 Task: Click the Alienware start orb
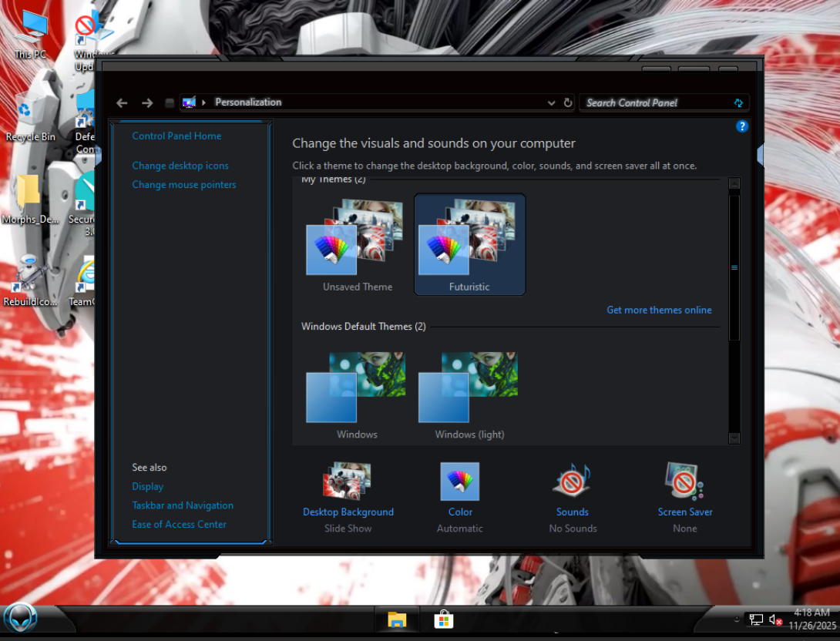point(20,619)
